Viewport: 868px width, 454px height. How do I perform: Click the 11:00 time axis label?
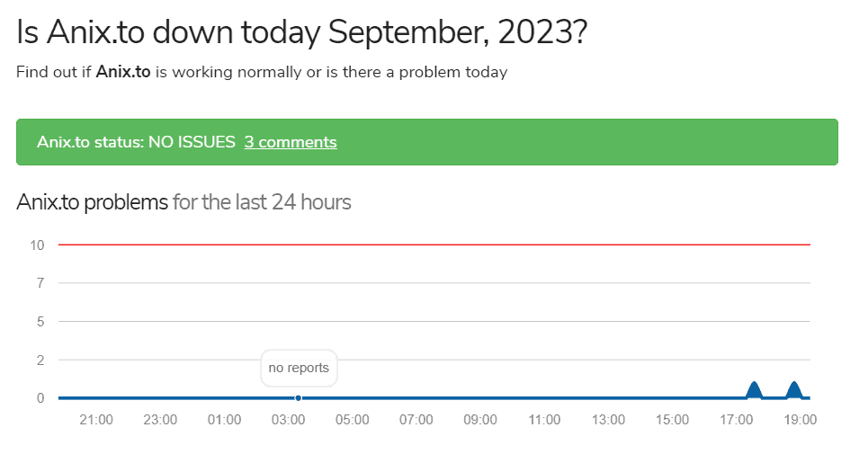tap(544, 420)
